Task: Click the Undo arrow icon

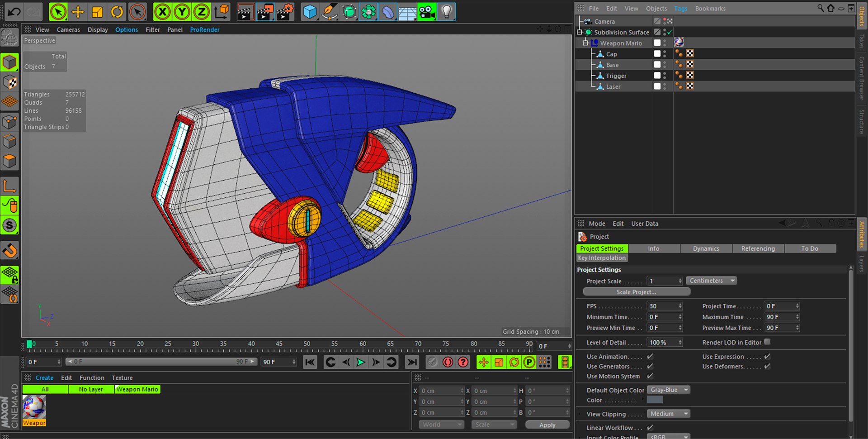Action: tap(14, 12)
